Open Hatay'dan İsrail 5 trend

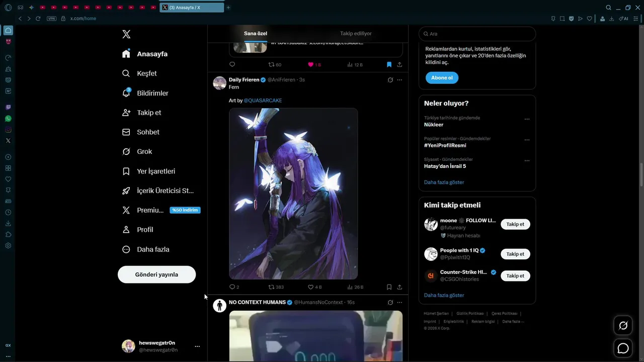[x=445, y=166]
